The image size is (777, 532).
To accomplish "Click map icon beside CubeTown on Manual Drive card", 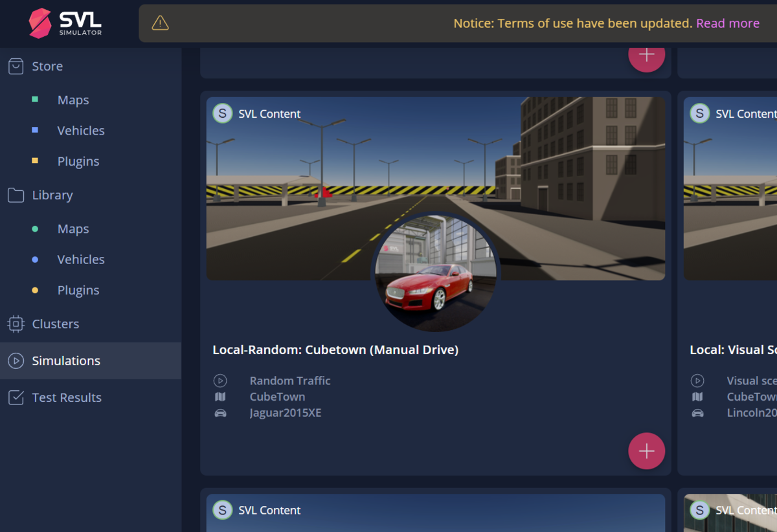I will click(220, 397).
